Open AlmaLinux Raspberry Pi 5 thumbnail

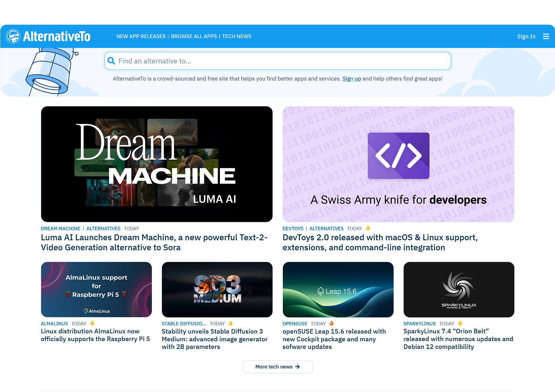coord(96,290)
